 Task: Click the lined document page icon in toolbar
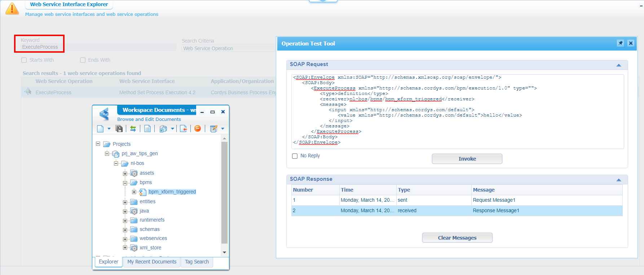point(147,129)
